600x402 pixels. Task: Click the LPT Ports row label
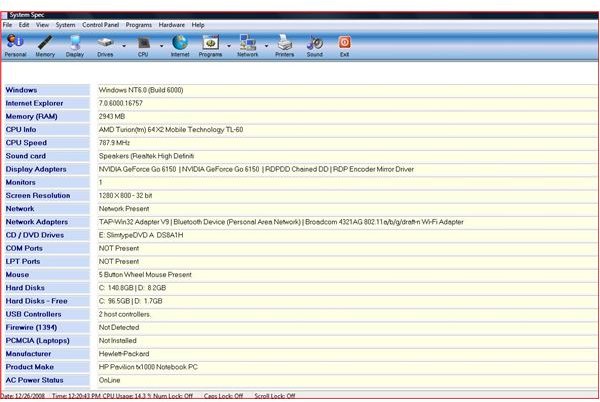tap(23, 262)
